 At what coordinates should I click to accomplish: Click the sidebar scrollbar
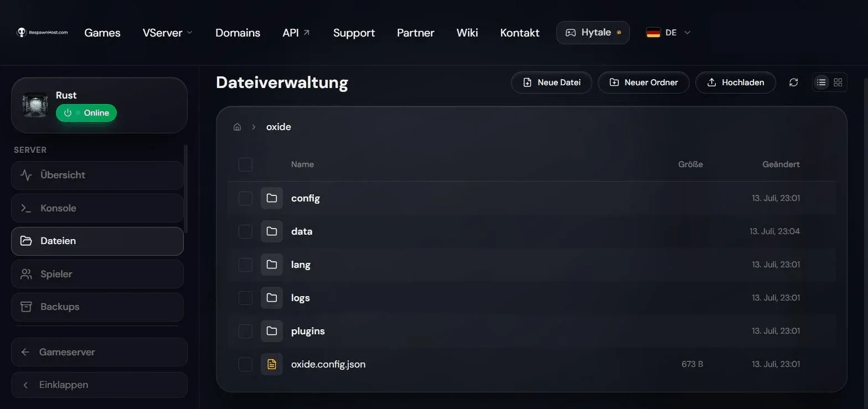186,188
